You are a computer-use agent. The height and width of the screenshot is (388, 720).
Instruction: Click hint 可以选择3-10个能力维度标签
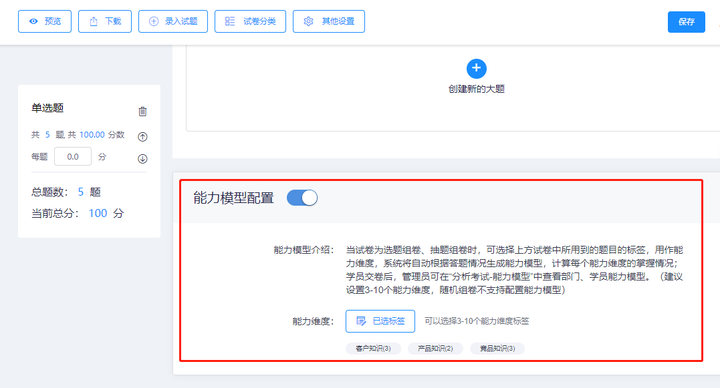point(477,321)
